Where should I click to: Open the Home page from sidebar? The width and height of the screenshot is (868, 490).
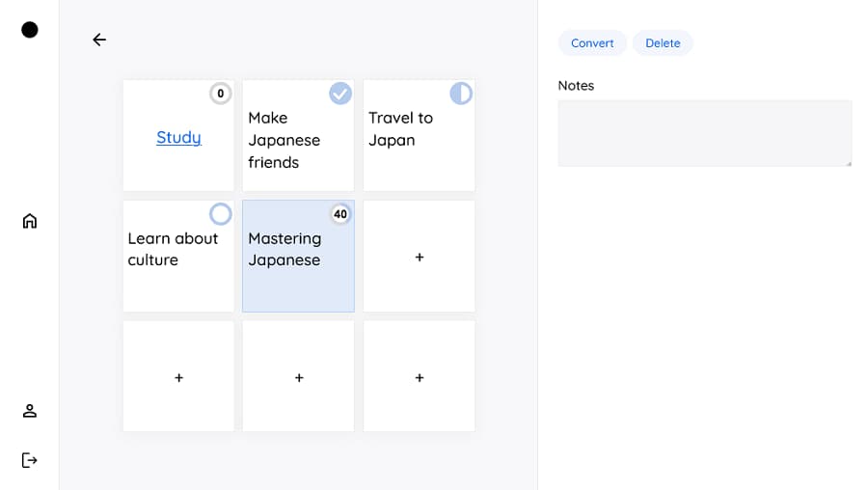point(30,221)
